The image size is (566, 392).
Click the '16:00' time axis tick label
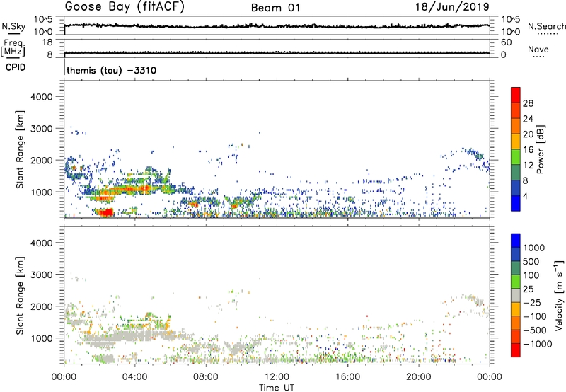348,377
